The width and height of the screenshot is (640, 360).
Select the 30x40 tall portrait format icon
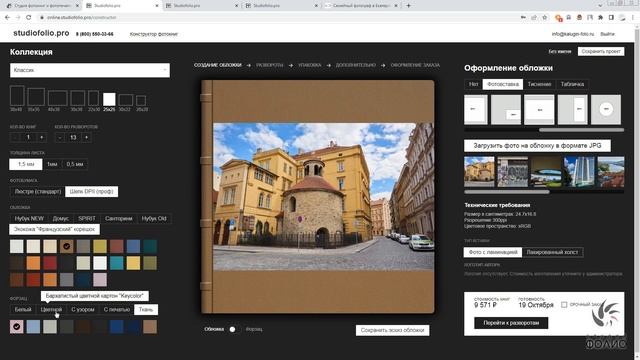coord(17,96)
